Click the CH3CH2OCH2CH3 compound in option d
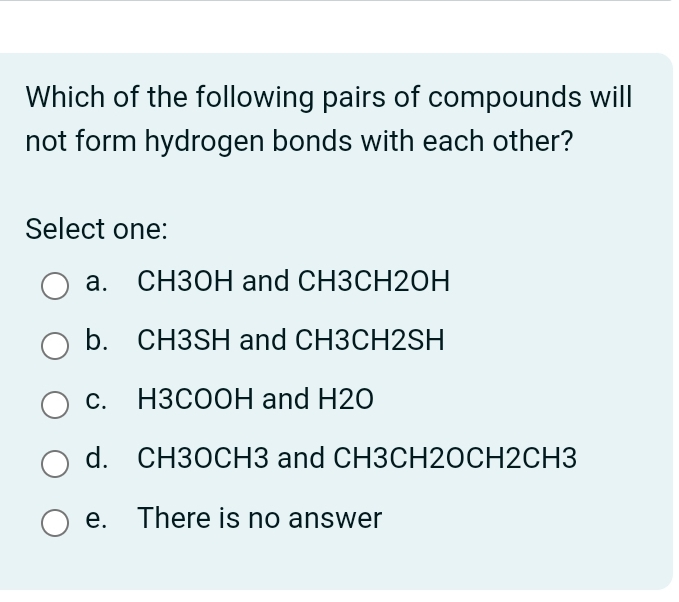679x602 pixels. click(455, 460)
